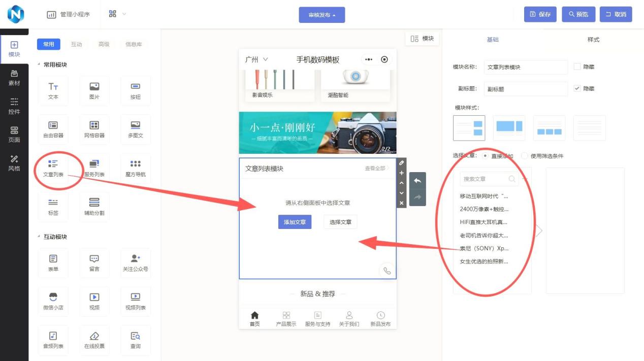644x361 pixels.
Task: Add the 辅助分割 divider module
Action: 94,207
